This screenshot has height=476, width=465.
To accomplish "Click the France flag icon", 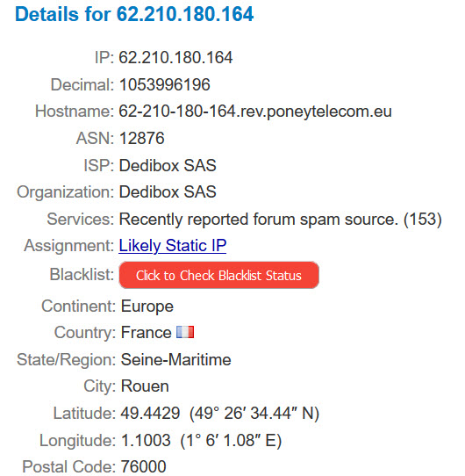I will pyautogui.click(x=185, y=332).
